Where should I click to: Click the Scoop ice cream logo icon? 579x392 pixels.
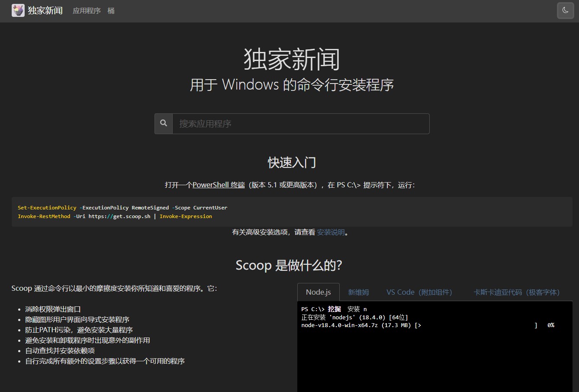[18, 10]
